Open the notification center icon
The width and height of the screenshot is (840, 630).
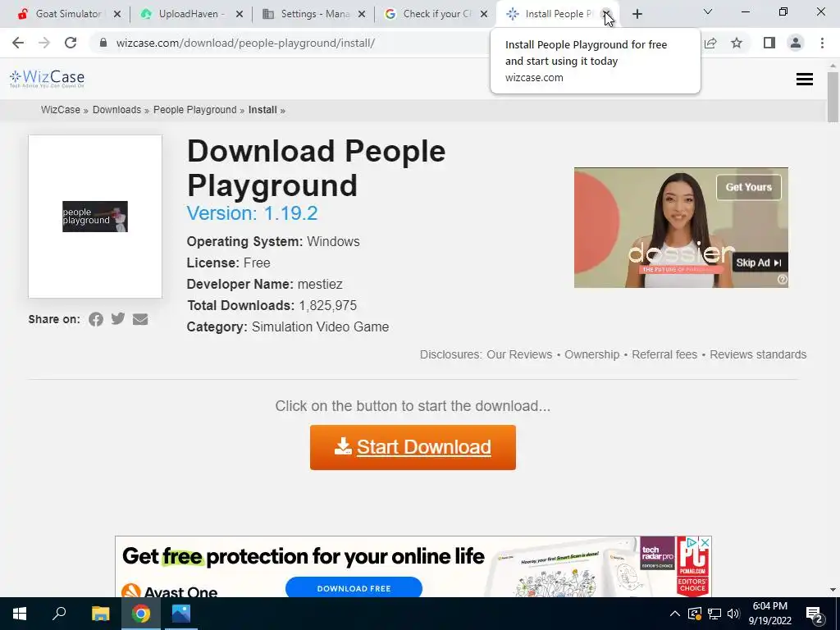pyautogui.click(x=815, y=615)
